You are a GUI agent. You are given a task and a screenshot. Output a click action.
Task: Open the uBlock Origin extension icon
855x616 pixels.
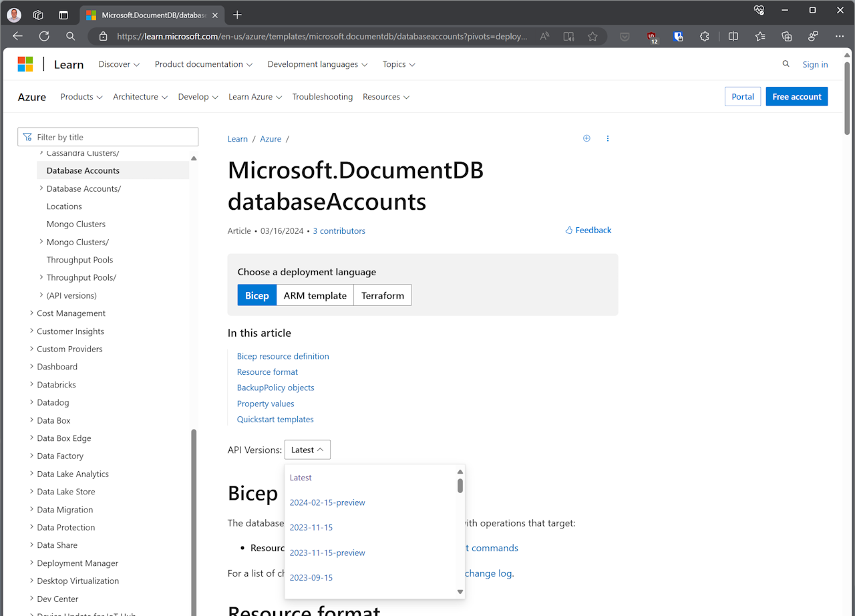tap(652, 37)
